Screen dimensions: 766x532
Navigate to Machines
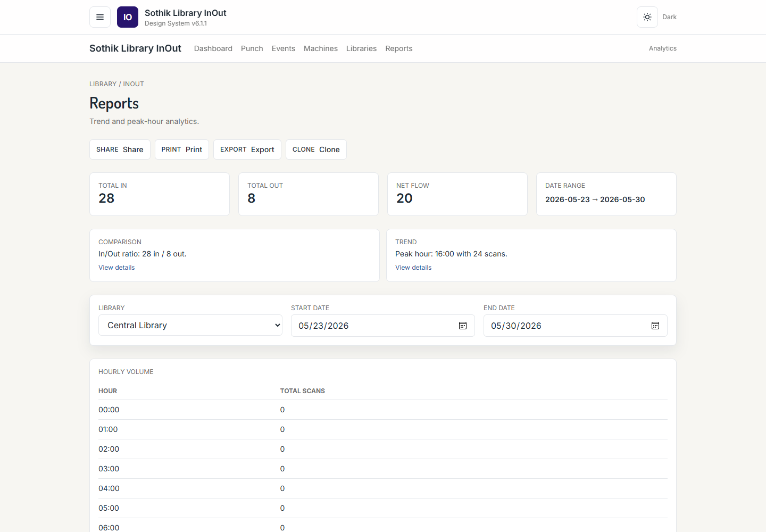pyautogui.click(x=321, y=48)
